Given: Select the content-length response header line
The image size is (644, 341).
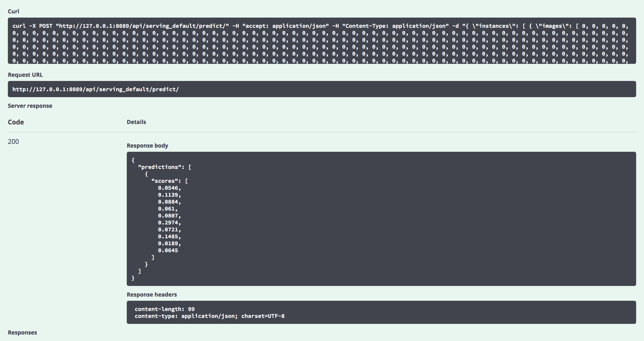Looking at the screenshot, I should (165, 309).
